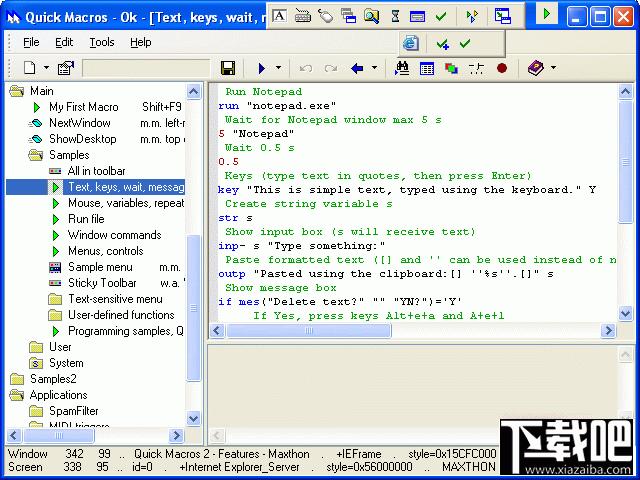Expand the Samples2 folder
Image resolution: width=640 pixels, height=480 pixels.
coord(17,379)
